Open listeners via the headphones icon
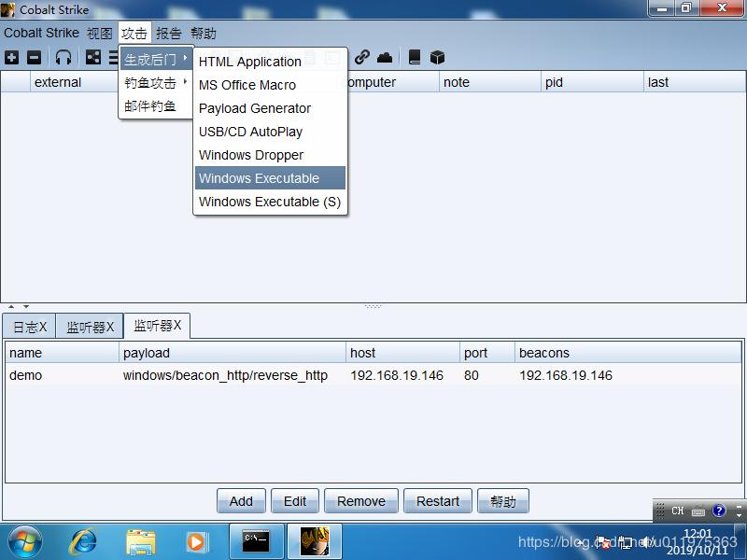 click(63, 58)
